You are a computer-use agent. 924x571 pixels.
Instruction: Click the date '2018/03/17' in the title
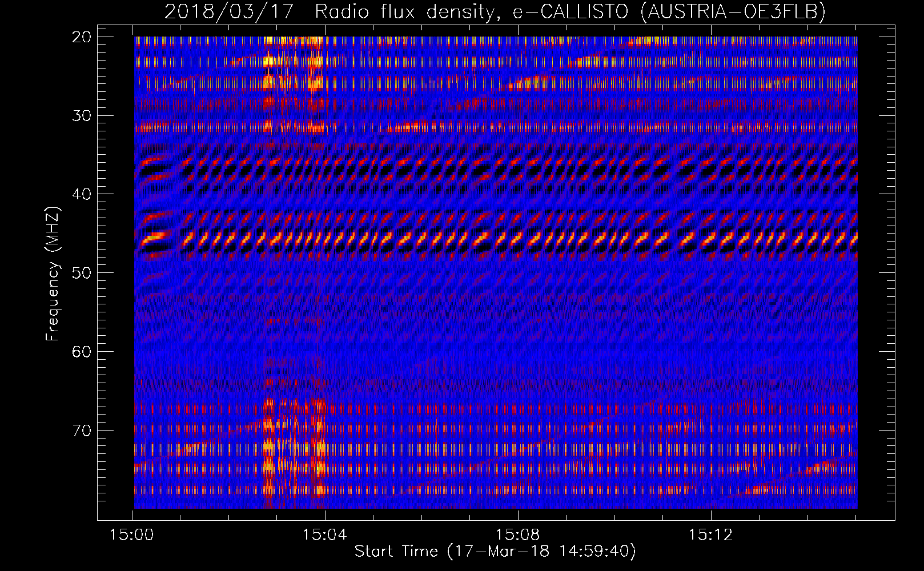tap(230, 11)
